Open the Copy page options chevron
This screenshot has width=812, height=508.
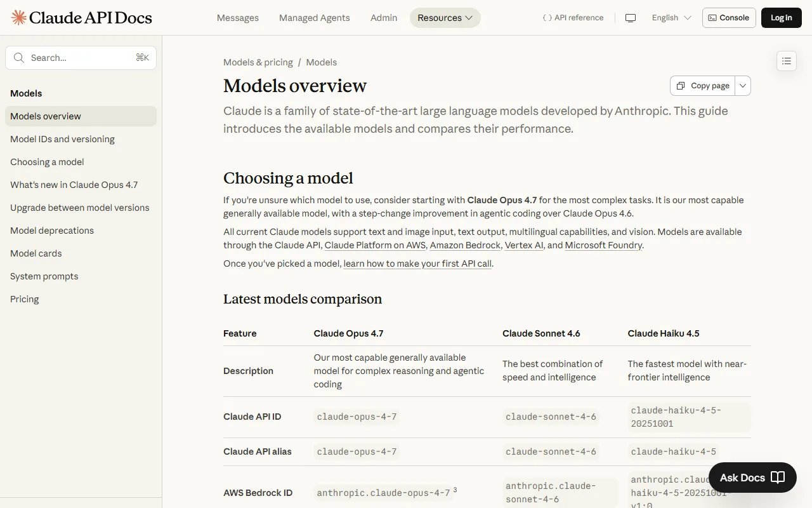(x=743, y=86)
